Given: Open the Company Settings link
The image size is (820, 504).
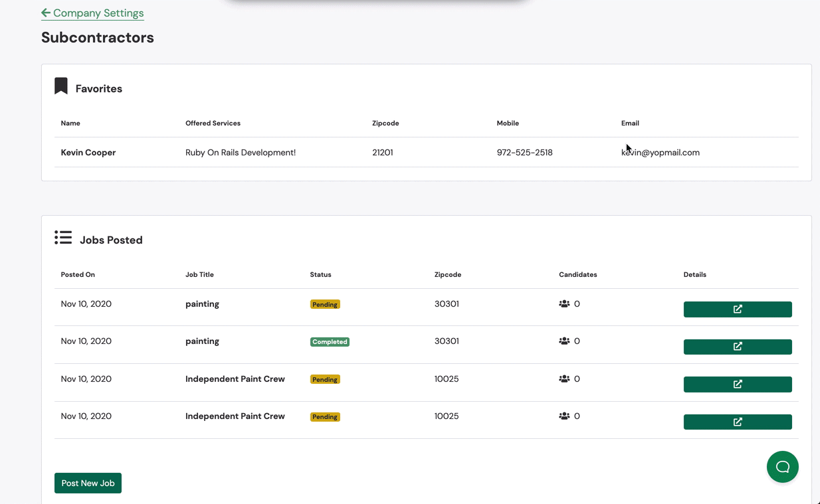Looking at the screenshot, I should coord(98,13).
